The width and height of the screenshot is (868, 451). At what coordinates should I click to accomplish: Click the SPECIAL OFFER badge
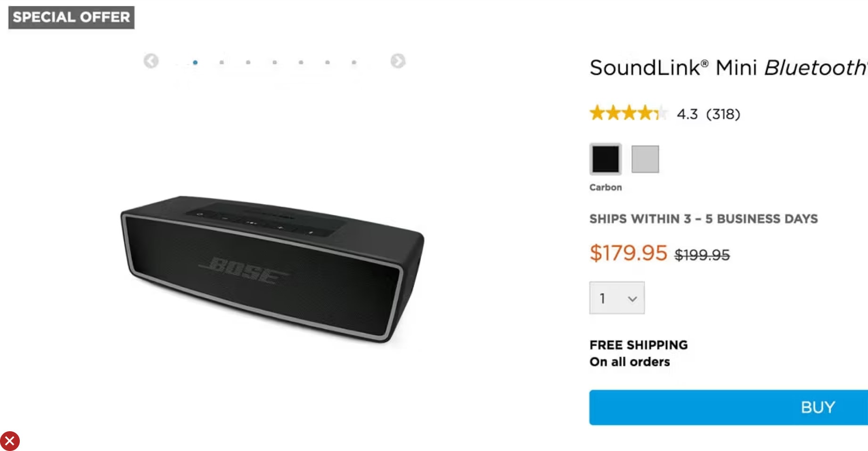pyautogui.click(x=72, y=17)
